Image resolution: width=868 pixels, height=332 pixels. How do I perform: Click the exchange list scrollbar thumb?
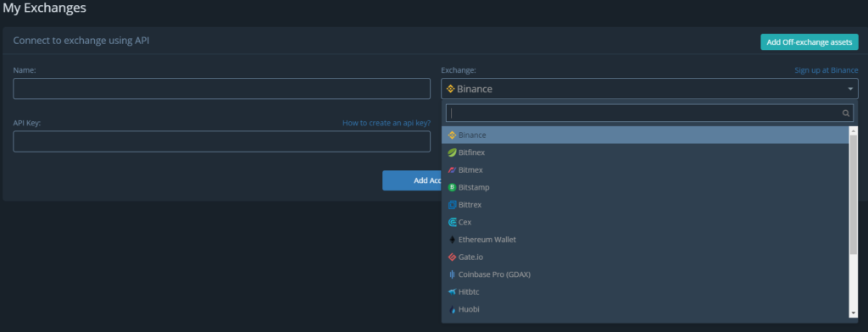pyautogui.click(x=853, y=196)
